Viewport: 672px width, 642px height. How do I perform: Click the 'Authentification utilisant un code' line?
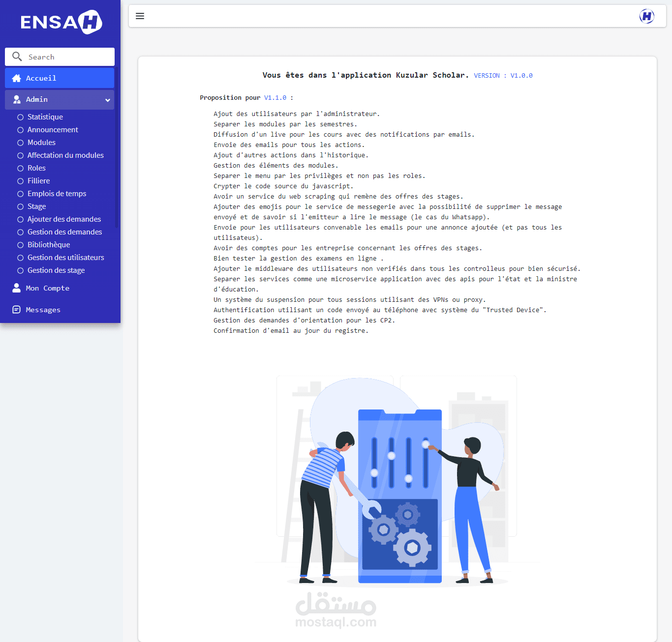380,310
